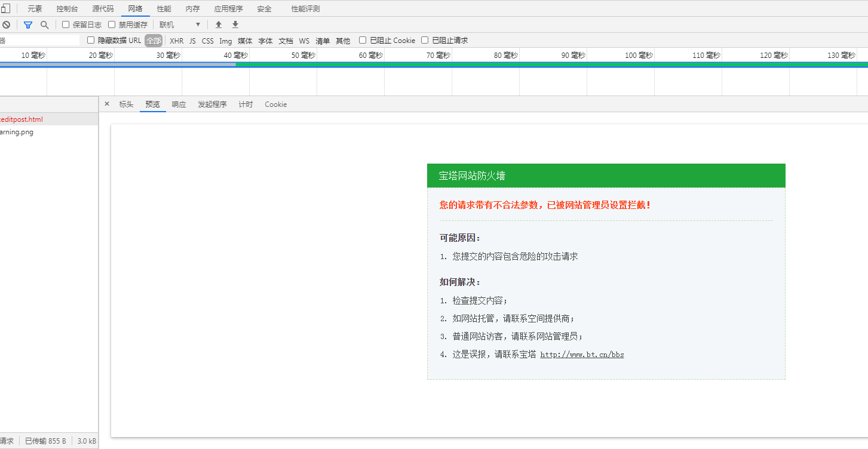Focus the request filter text box
Image resolution: width=868 pixels, height=449 pixels.
pos(39,40)
